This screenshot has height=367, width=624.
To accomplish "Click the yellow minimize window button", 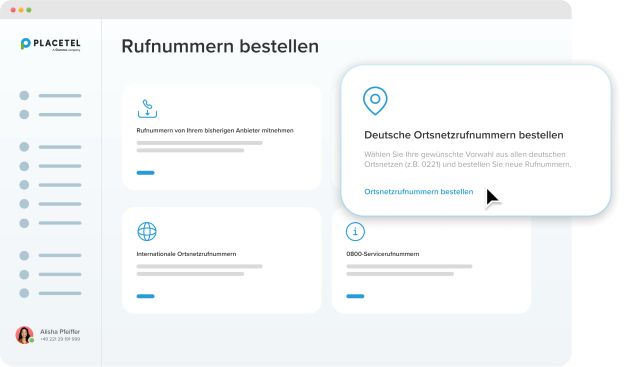I will (x=21, y=10).
